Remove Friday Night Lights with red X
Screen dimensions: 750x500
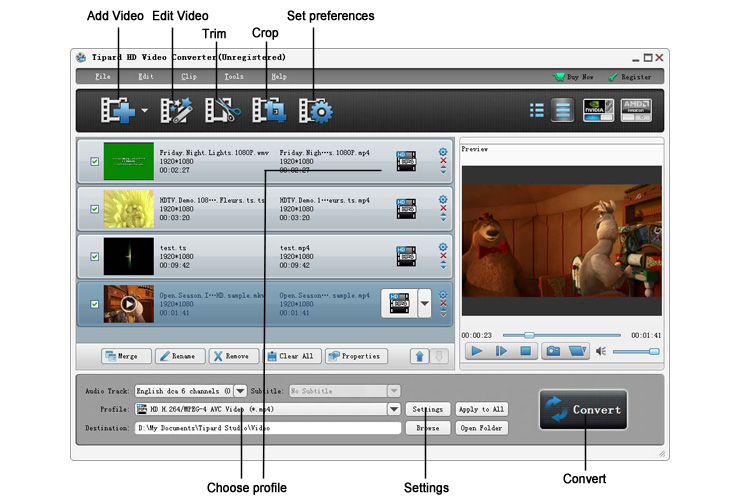point(443,161)
